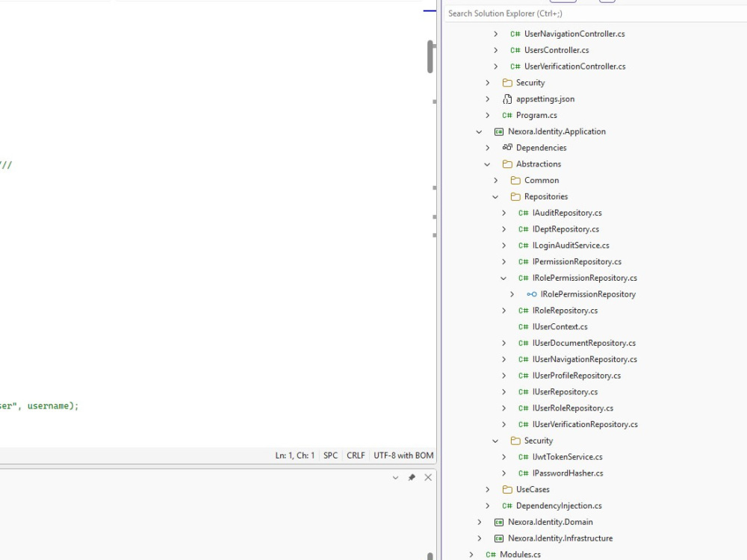The height and width of the screenshot is (560, 747).
Task: Select IDeptRepository.cs in the tree
Action: (565, 229)
